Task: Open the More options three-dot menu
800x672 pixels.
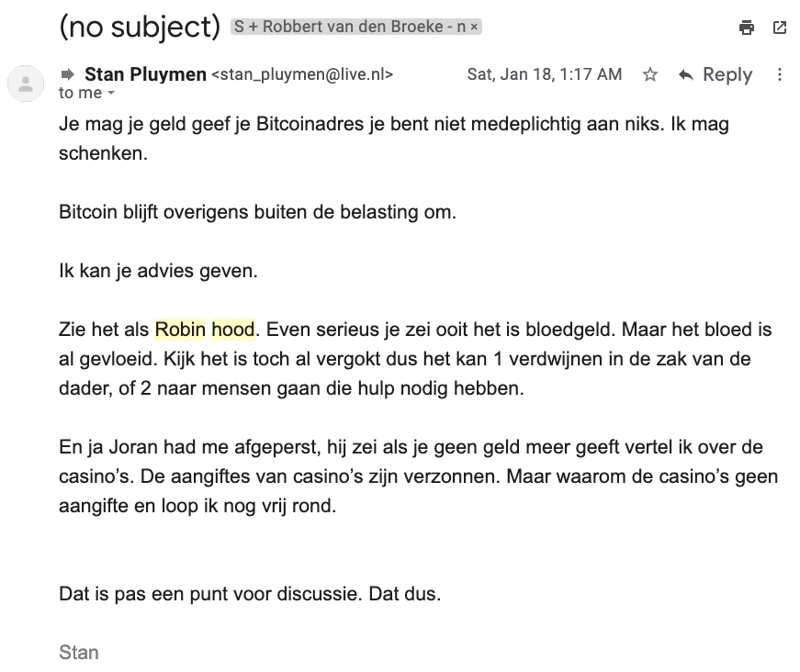Action: 780,75
